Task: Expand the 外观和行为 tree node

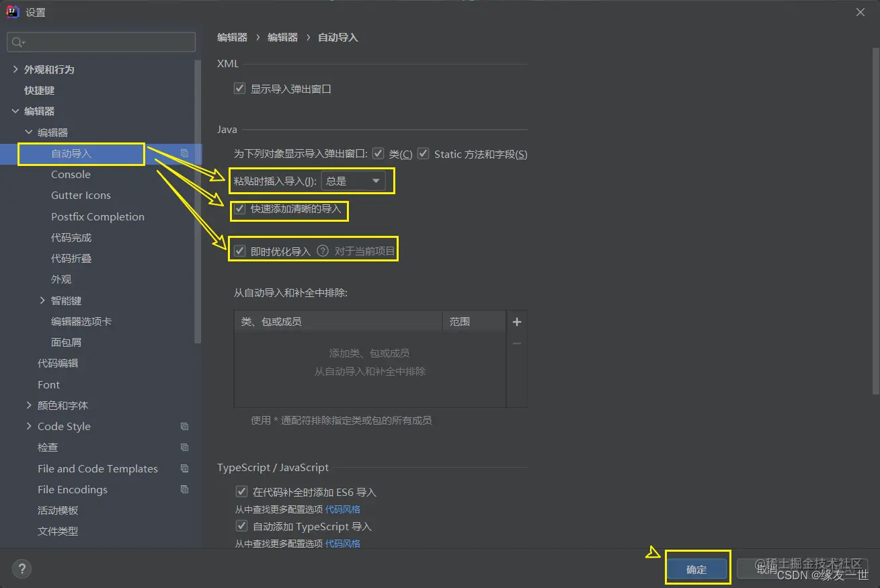Action: (16, 69)
